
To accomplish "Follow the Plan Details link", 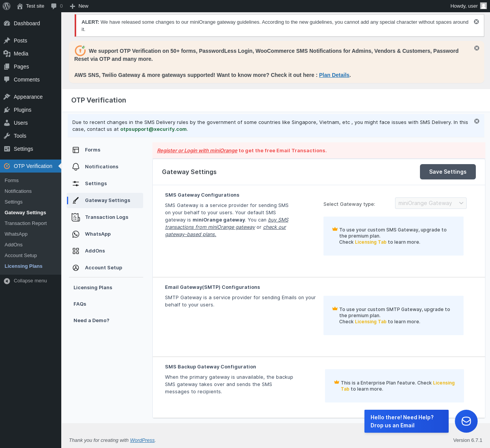I will click(x=334, y=75).
